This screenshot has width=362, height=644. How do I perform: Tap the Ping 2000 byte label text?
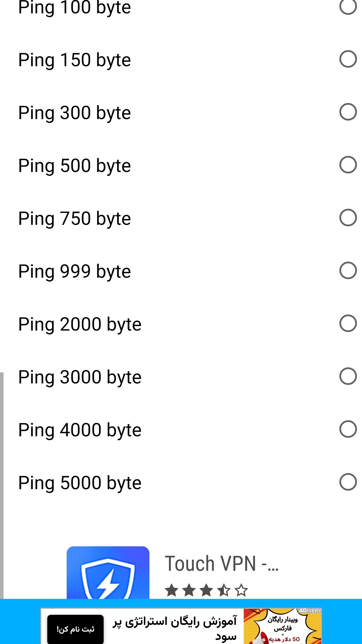(x=80, y=324)
